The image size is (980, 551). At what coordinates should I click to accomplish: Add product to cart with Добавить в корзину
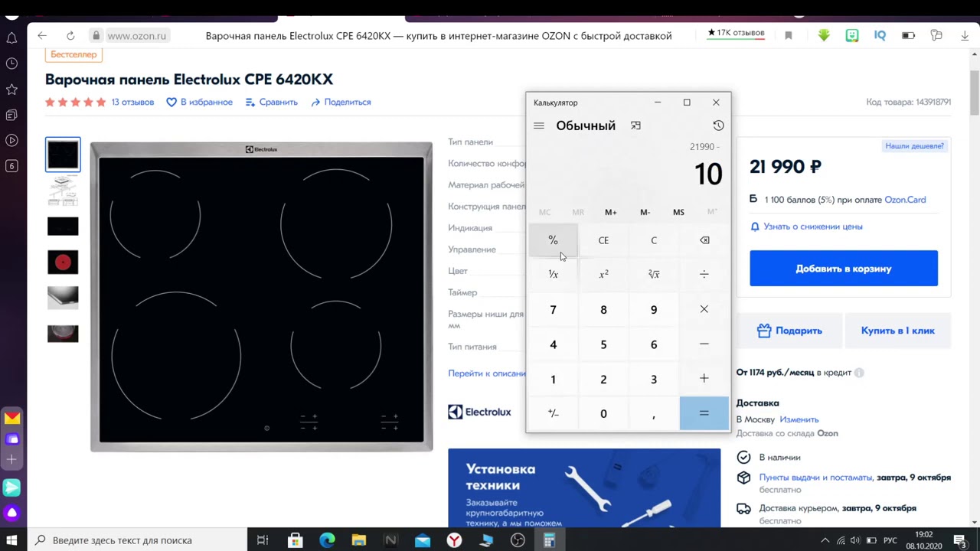pos(844,269)
